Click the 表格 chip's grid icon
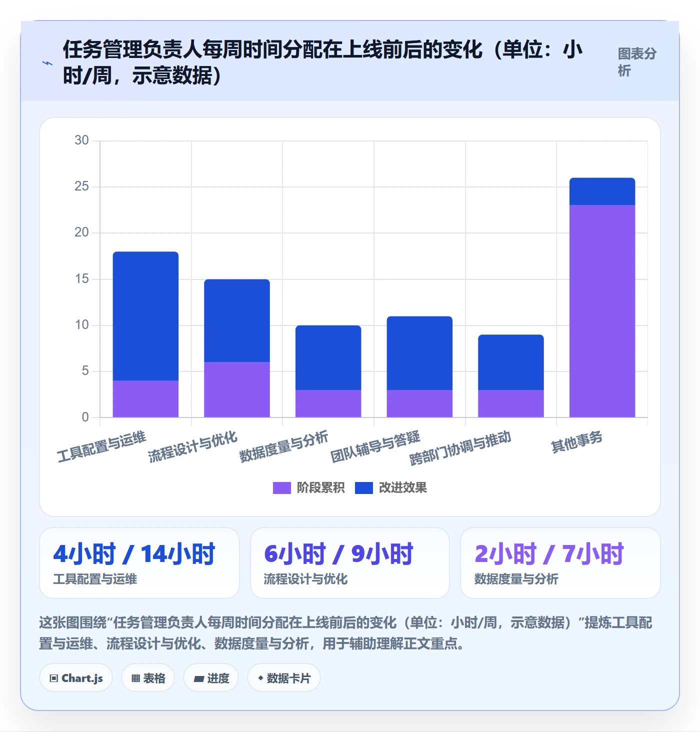 pos(135,678)
